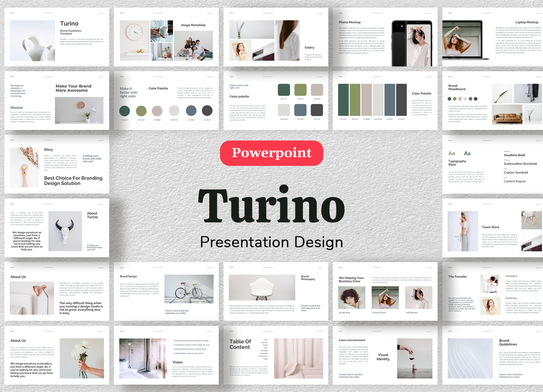
Task: Open the Typography Style slide thumbnail
Action: pos(492,164)
